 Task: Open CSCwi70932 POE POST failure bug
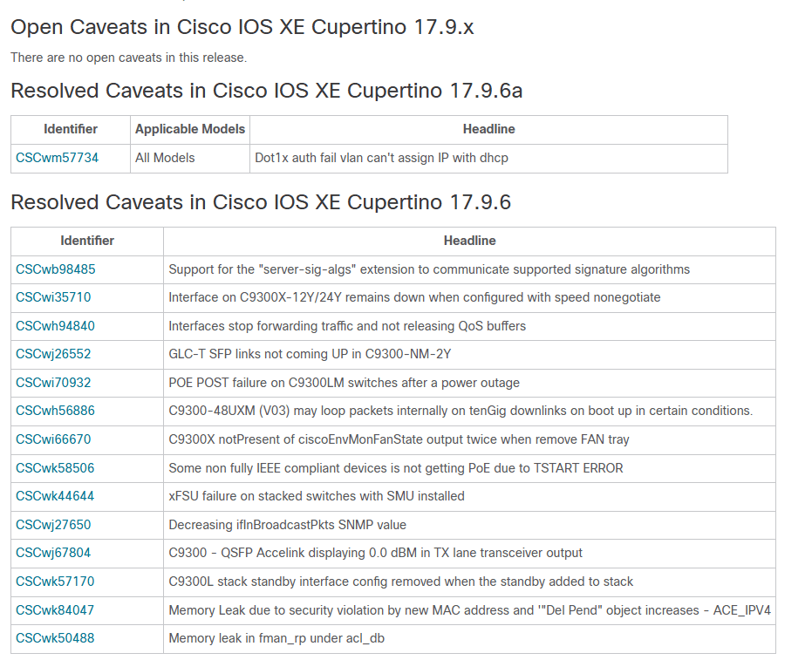tap(53, 383)
